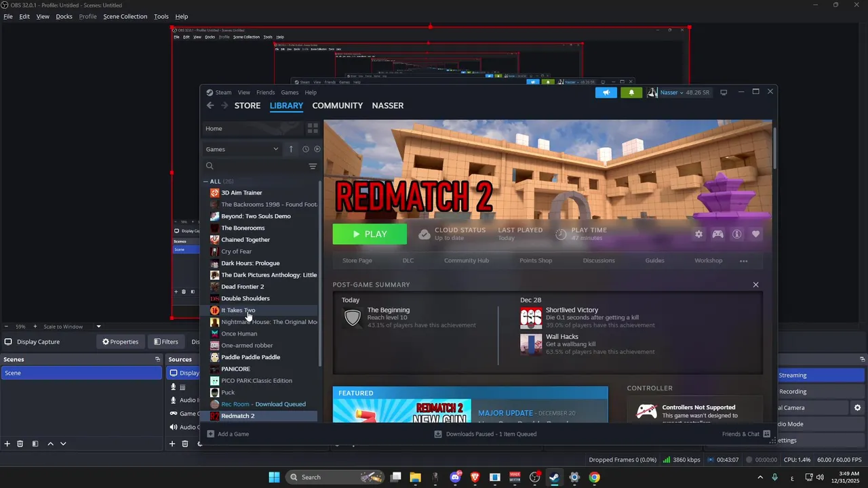
Task: Open scene filters icon in Scenes dock
Action: coord(35,444)
